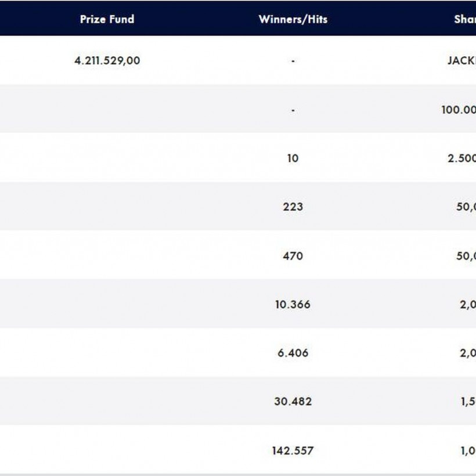Select the 100.00 share value
This screenshot has width=476, height=476.
459,109
